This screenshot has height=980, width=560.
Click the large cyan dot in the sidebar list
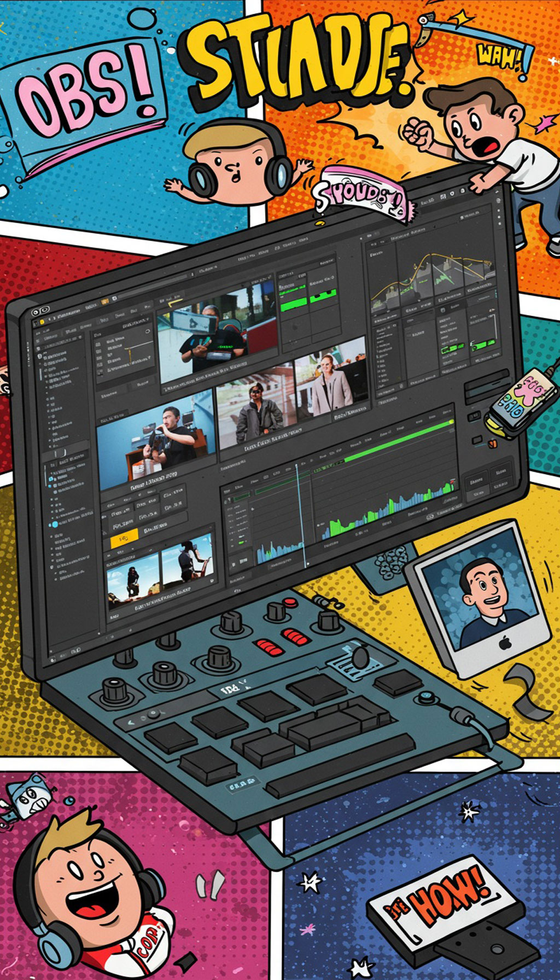(x=54, y=524)
